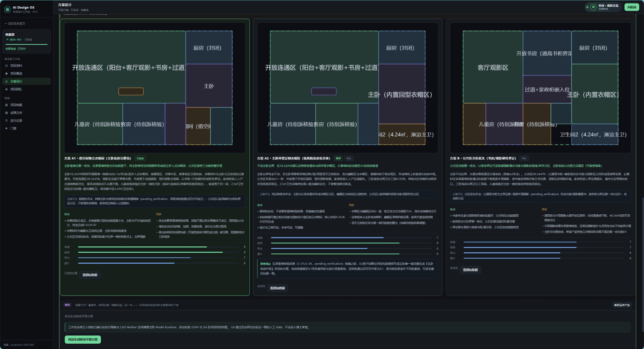Click the 门禁 flag icon
Screen dimensions: 644x349
[6, 128]
